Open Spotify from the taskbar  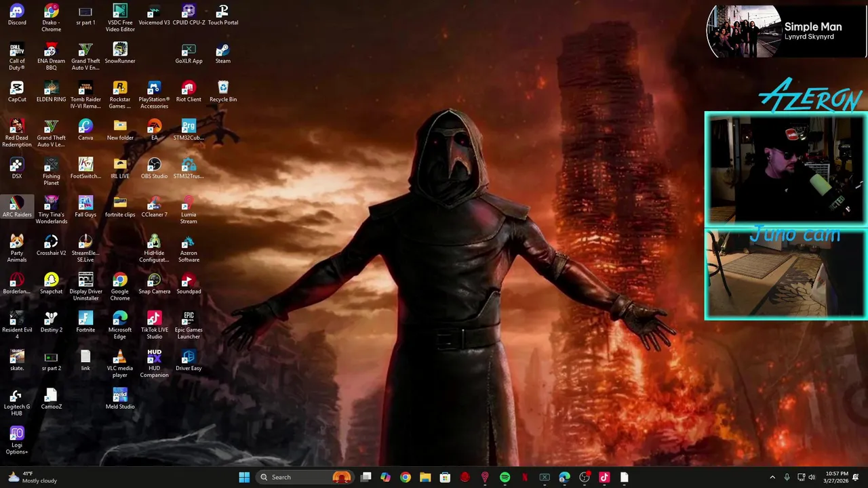click(x=505, y=477)
